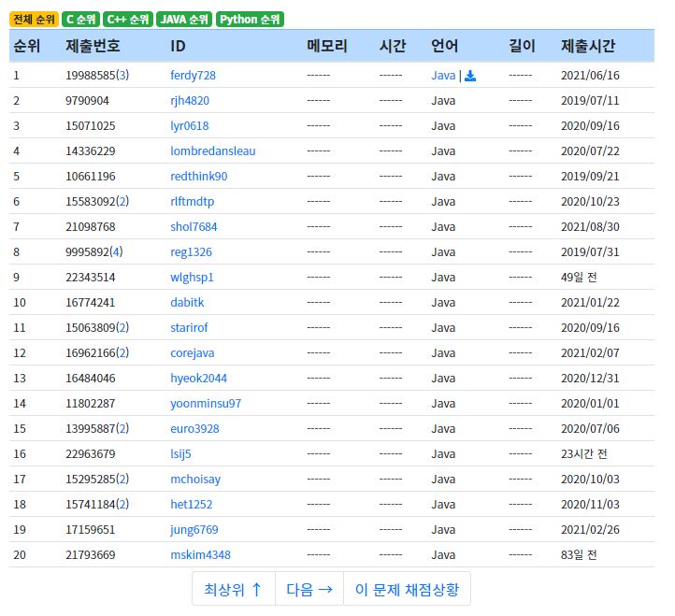Click the starirof ID link
Screen dimensions: 675x616
189,328
